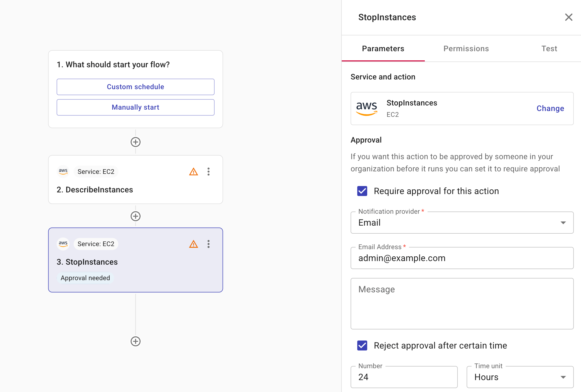Image resolution: width=581 pixels, height=392 pixels.
Task: Click warning triangle on StopInstances step
Action: click(193, 244)
